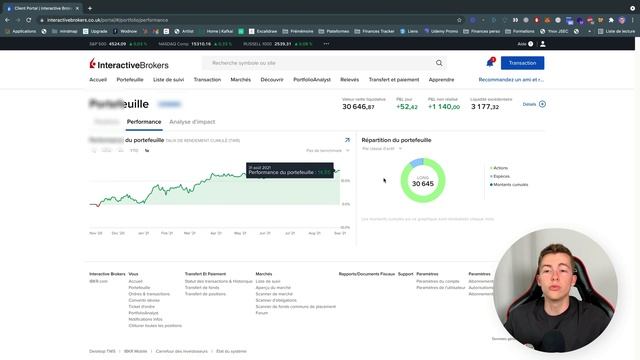Click footer link Scanner de marché
The height and width of the screenshot is (360, 640).
(x=274, y=294)
